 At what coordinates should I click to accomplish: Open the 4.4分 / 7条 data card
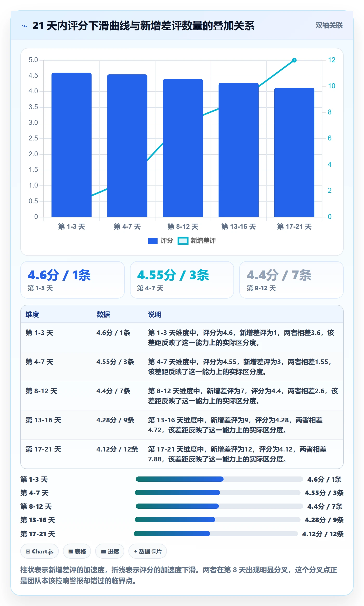[291, 280]
